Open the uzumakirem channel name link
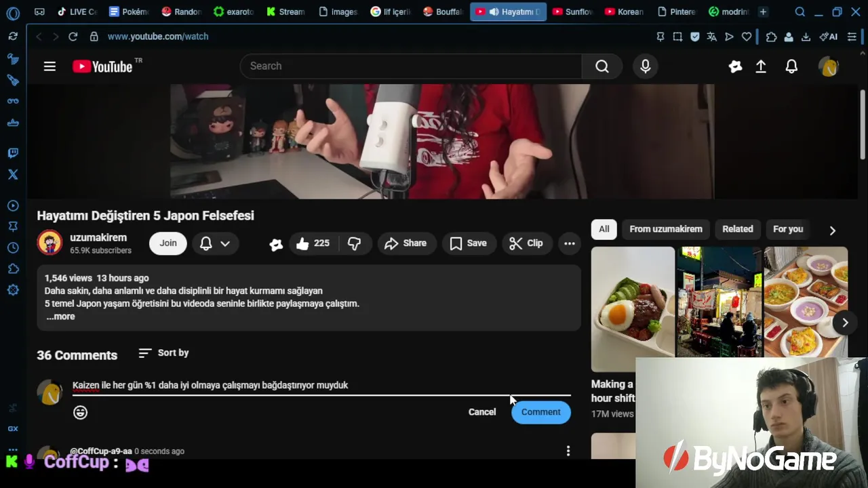 pyautogui.click(x=98, y=237)
